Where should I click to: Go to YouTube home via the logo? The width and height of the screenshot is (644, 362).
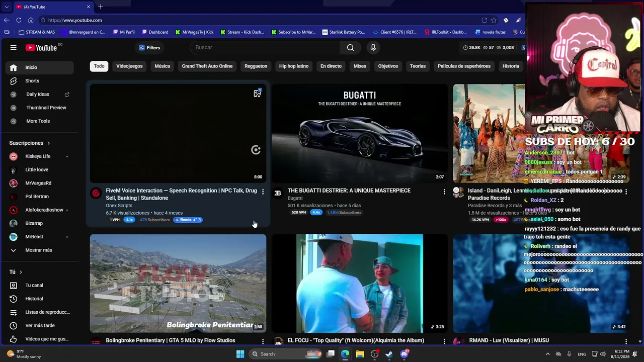41,48
